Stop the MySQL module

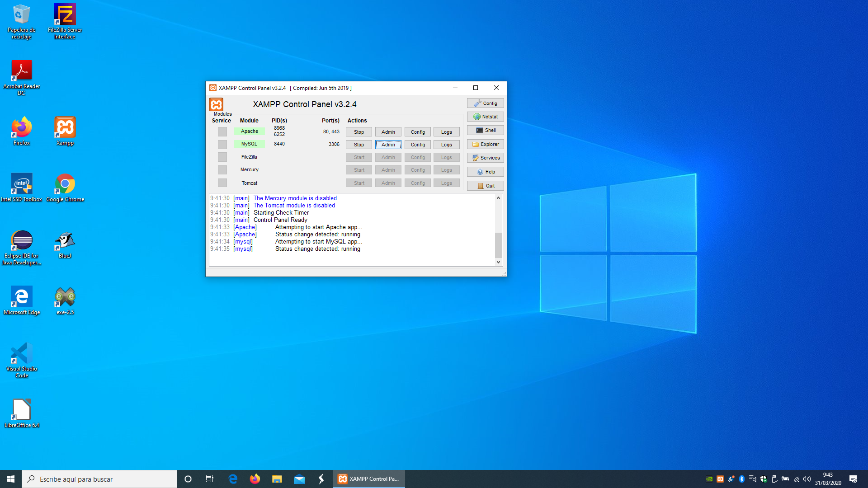pyautogui.click(x=359, y=145)
